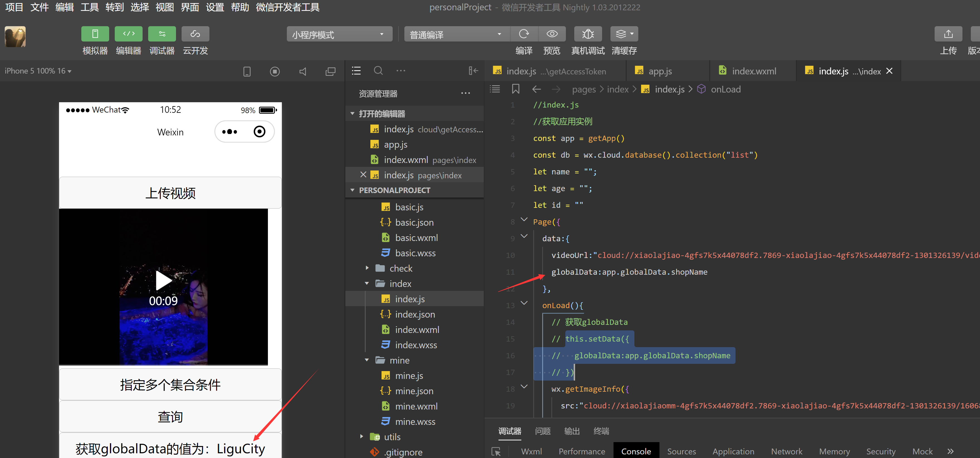Open real device debugging (真机调试)
Screen dimensions: 980x458
click(587, 34)
